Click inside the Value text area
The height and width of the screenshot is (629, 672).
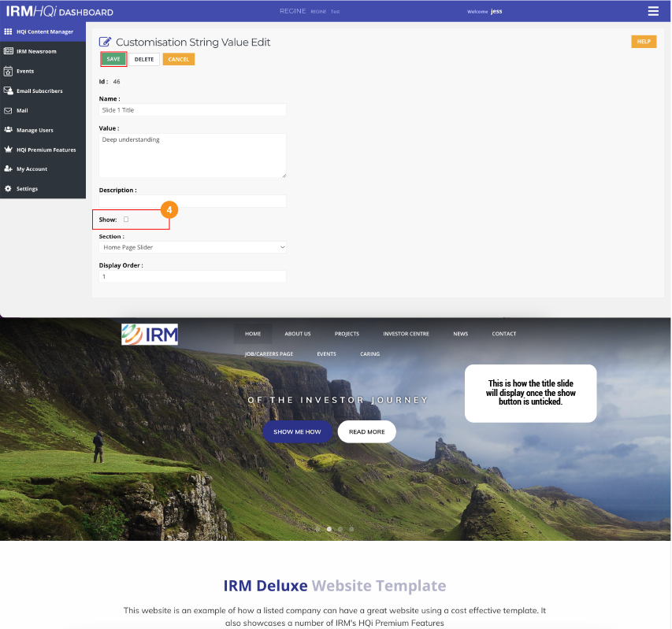point(192,155)
